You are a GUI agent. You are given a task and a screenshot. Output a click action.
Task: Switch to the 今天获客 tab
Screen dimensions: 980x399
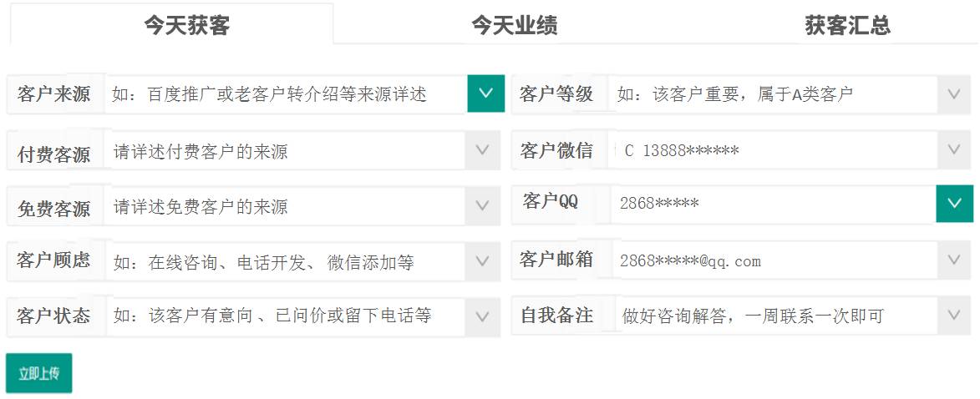coord(186,25)
